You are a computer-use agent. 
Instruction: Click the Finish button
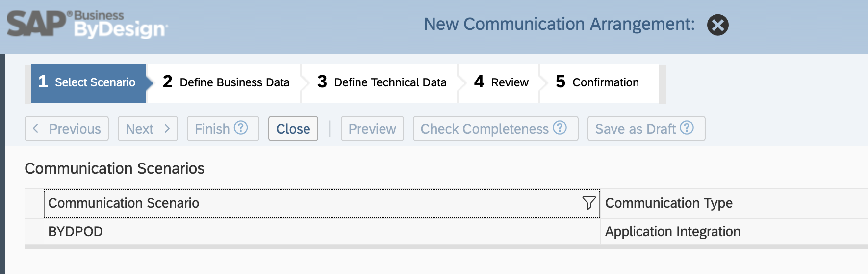223,129
